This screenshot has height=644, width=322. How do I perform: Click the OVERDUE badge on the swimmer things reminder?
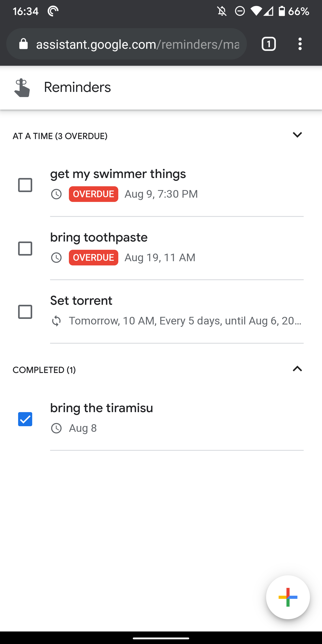[x=93, y=194]
